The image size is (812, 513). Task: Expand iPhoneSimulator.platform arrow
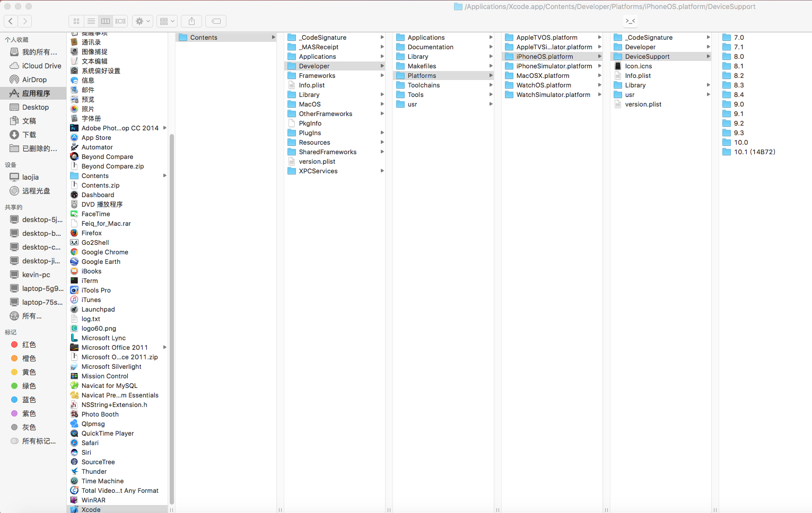click(x=600, y=66)
